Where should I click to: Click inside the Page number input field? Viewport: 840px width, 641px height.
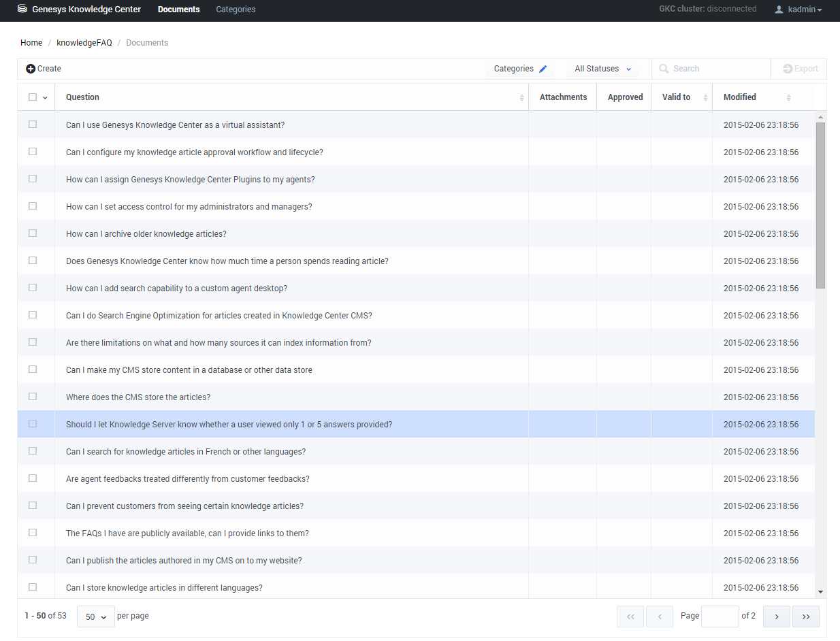click(720, 616)
